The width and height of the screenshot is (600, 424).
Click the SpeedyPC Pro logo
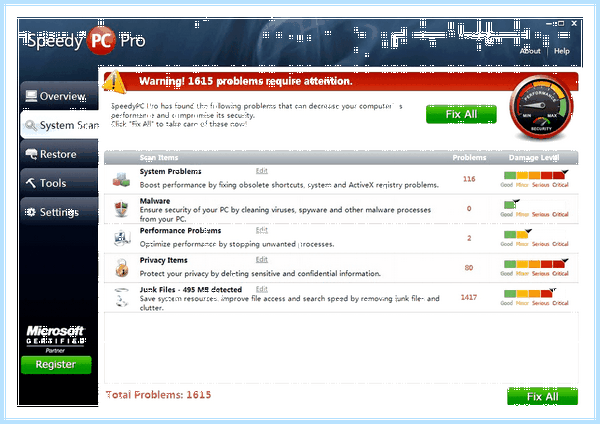[86, 40]
